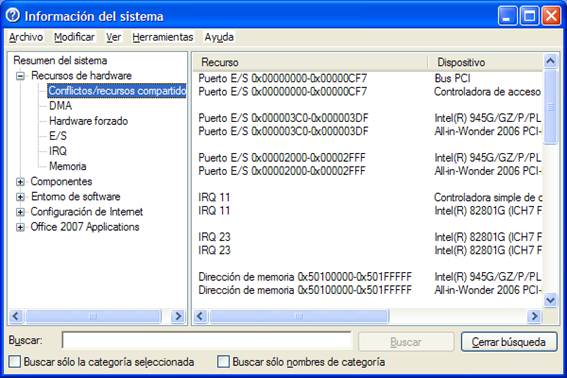
Task: Select the DMA tree item
Action: click(x=61, y=106)
